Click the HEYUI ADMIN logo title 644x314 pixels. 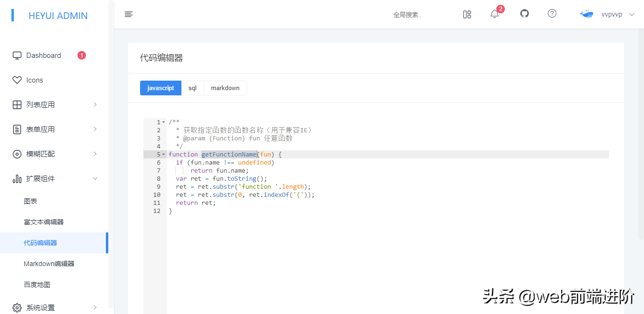pos(58,16)
